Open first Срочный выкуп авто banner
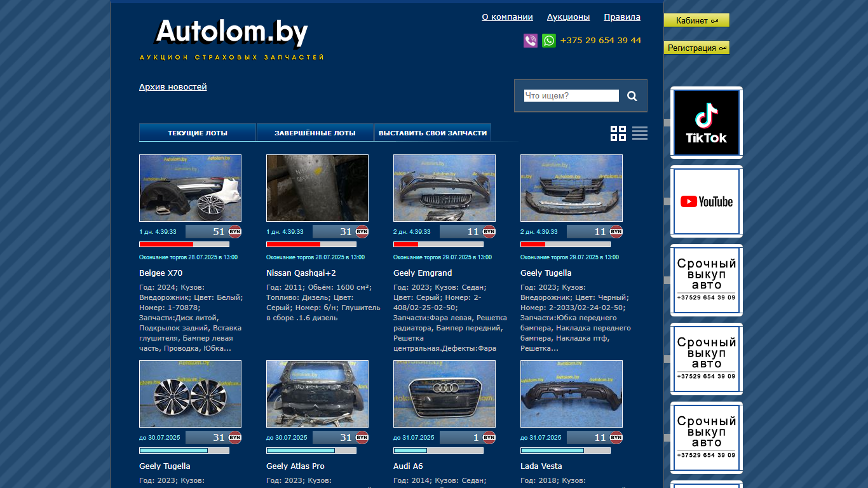Viewport: 868px width, 488px height. (x=707, y=280)
